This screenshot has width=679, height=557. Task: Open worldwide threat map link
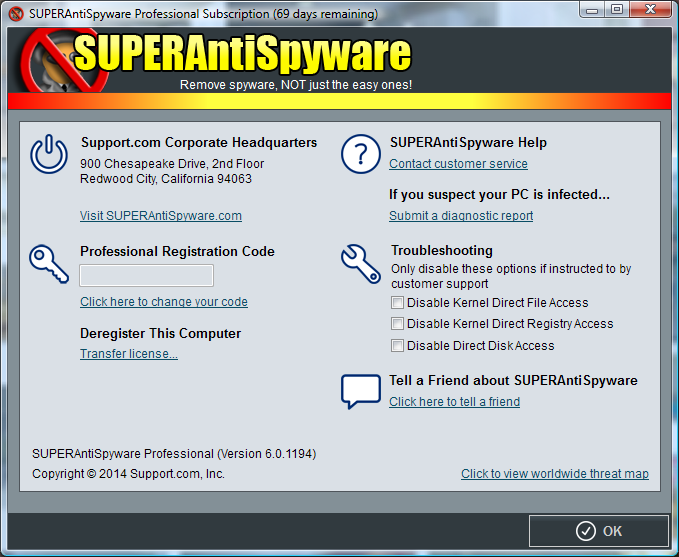[555, 474]
